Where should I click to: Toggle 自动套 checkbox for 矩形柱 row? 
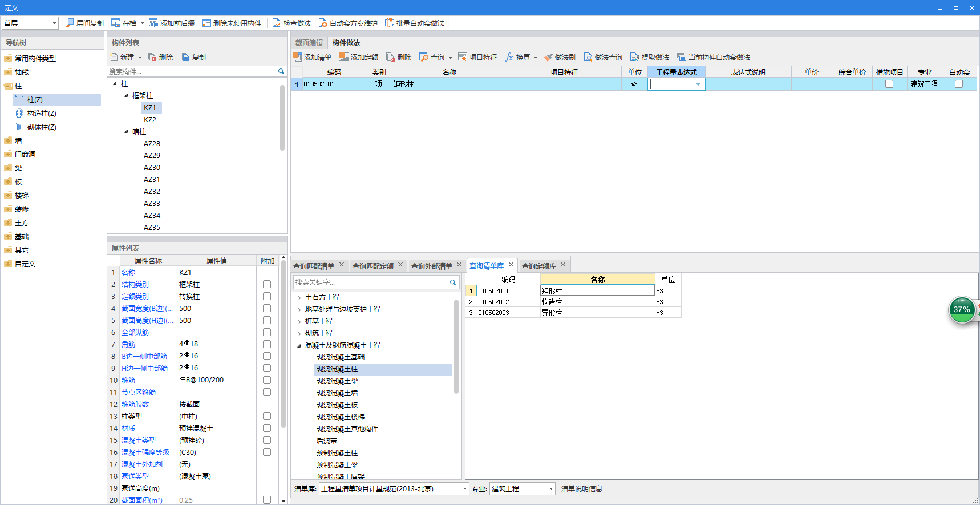(x=959, y=84)
